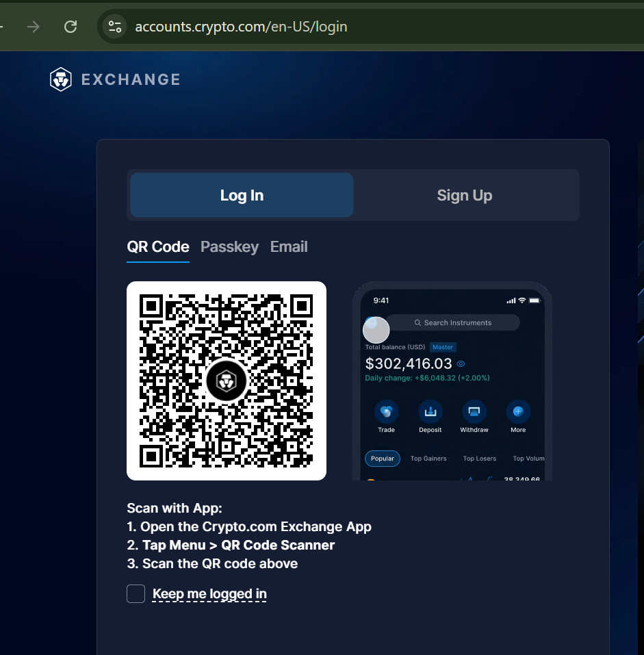Select the QR Code login tab

158,247
